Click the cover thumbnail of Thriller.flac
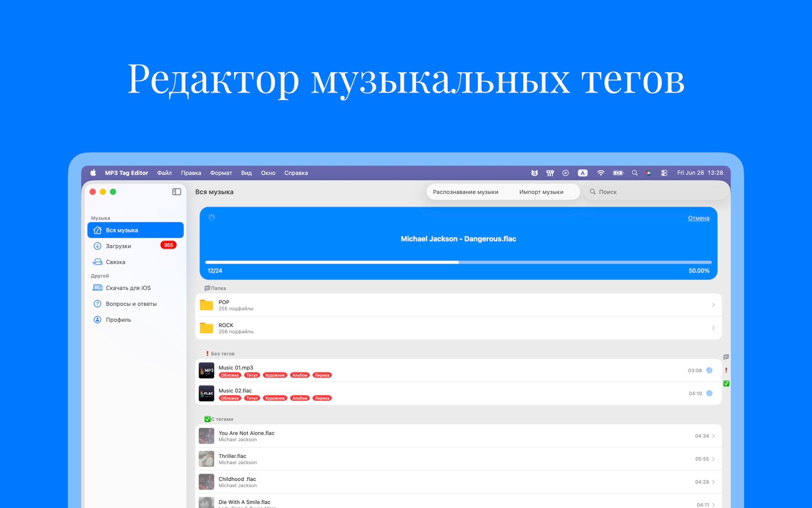The image size is (812, 508). (x=206, y=459)
